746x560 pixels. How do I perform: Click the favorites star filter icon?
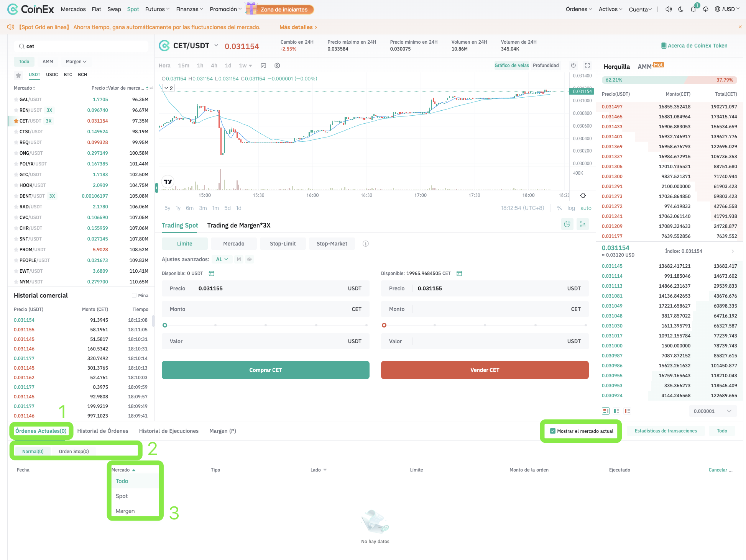pyautogui.click(x=18, y=75)
